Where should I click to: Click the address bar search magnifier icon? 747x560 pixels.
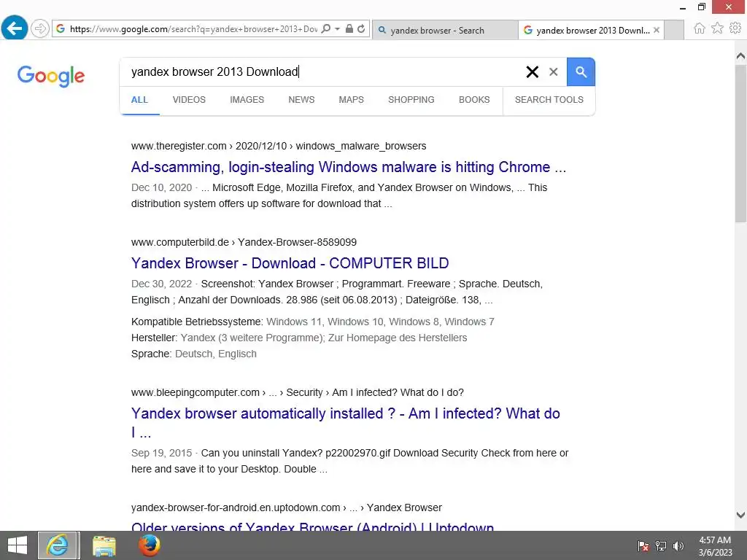(x=326, y=29)
